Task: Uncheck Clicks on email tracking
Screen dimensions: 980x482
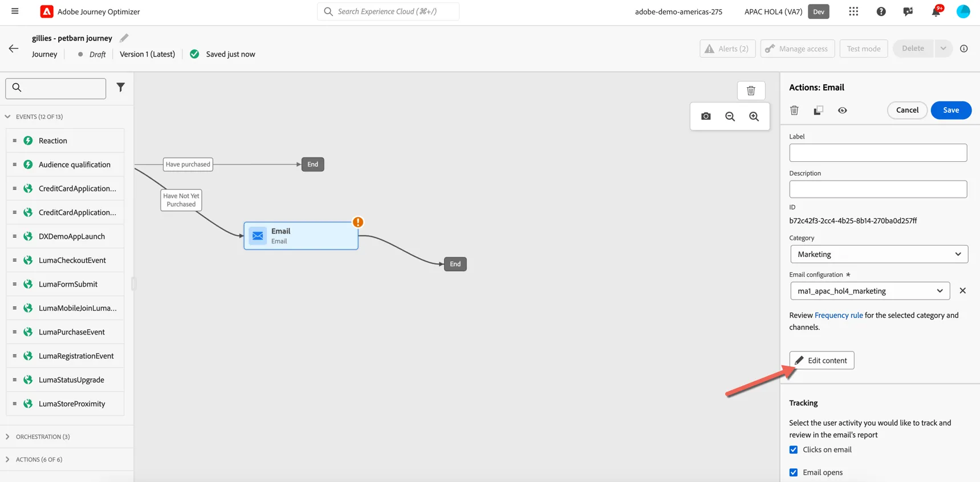Action: [x=794, y=450]
